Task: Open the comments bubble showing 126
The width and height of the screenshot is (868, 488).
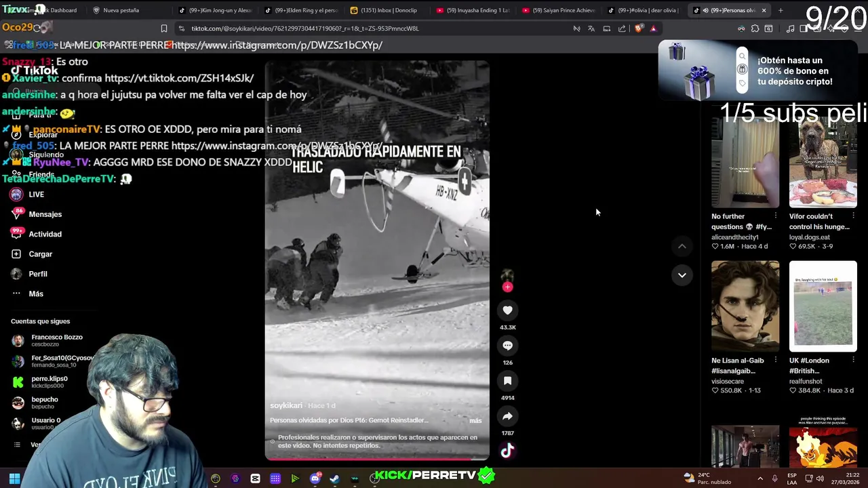Action: tap(507, 346)
